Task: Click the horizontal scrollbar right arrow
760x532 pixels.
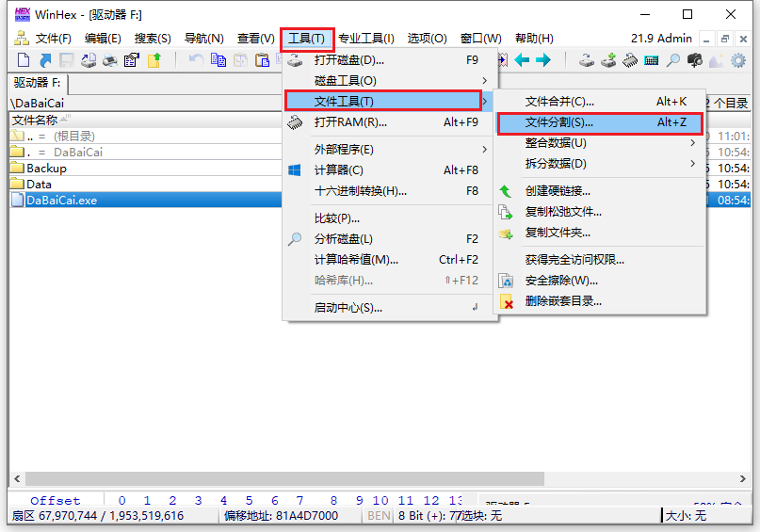Action: tap(742, 478)
